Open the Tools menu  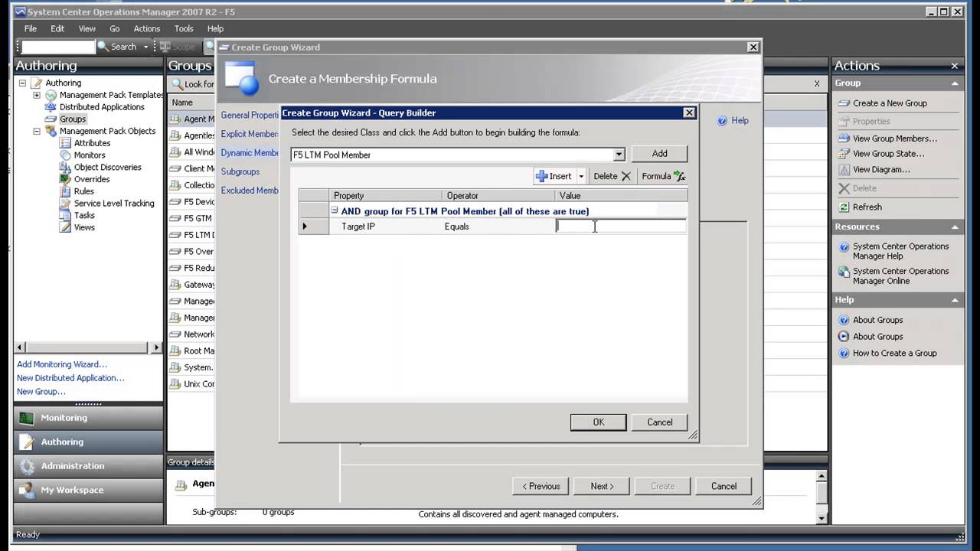pos(184,28)
